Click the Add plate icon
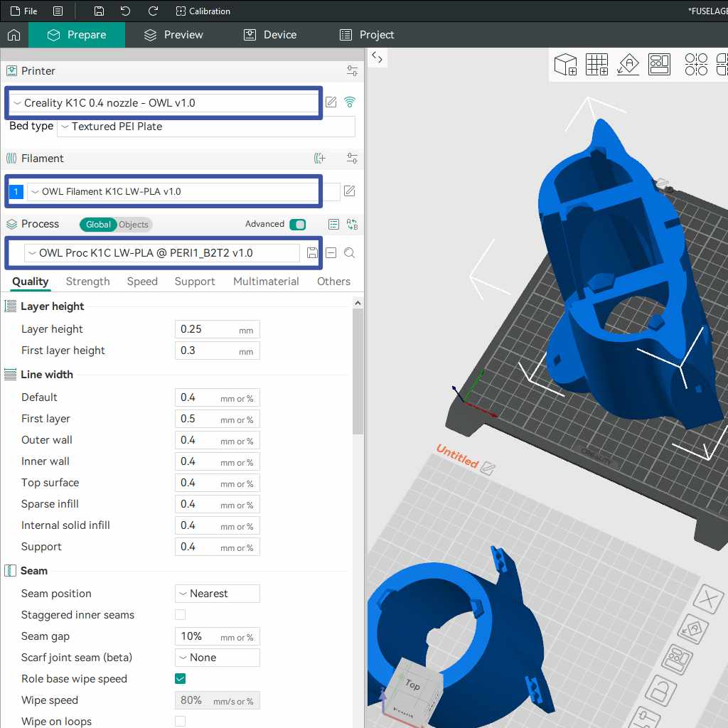728x728 pixels. click(596, 64)
